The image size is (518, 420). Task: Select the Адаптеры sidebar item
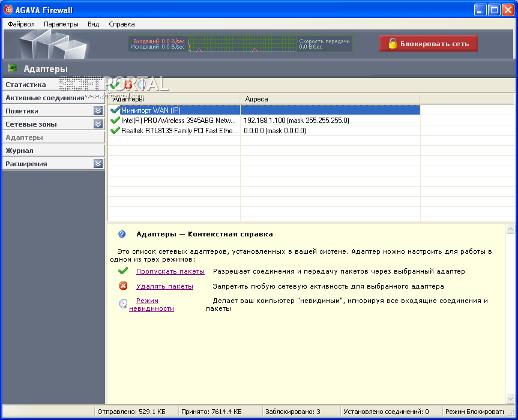[x=53, y=137]
